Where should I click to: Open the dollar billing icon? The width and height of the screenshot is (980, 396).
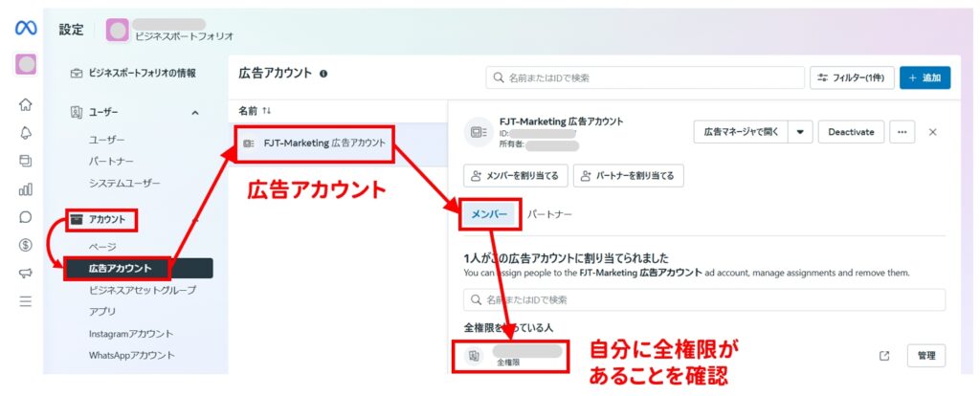point(26,246)
